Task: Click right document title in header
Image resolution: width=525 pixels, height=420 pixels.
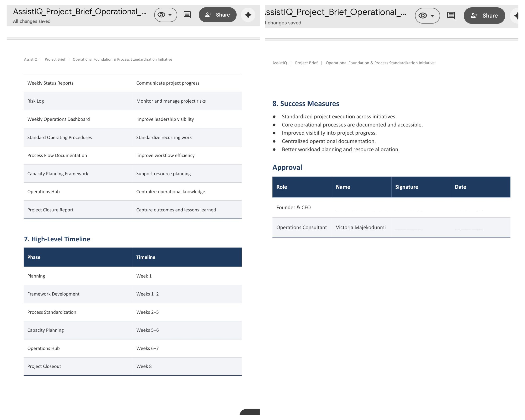Action: pos(336,12)
